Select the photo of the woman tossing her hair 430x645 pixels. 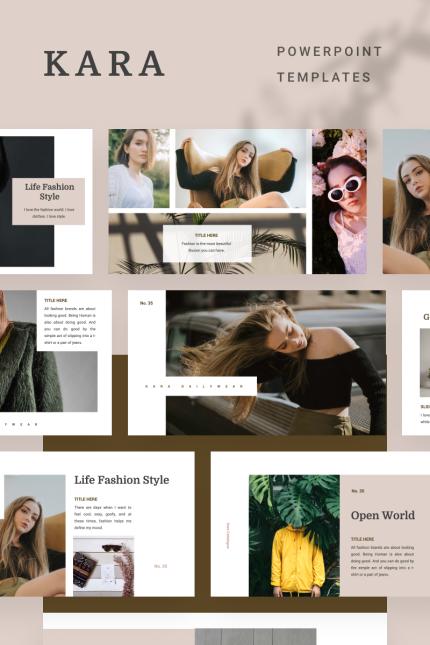point(276,362)
